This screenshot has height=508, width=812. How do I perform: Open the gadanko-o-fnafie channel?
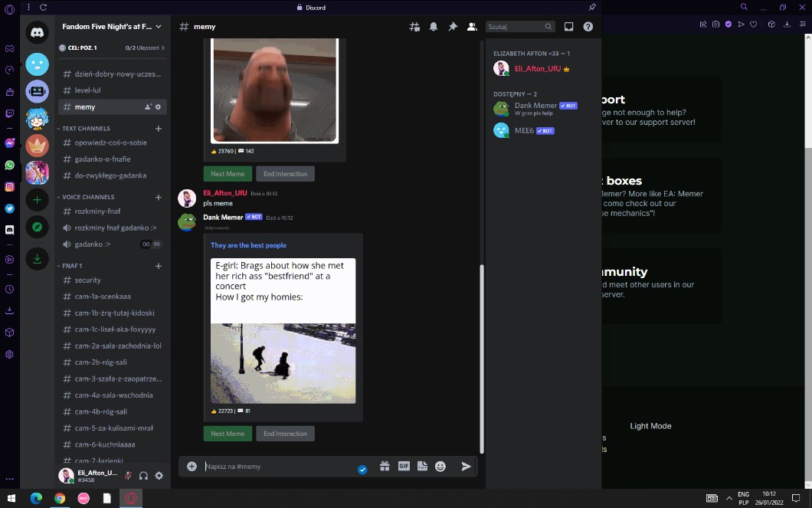[103, 159]
